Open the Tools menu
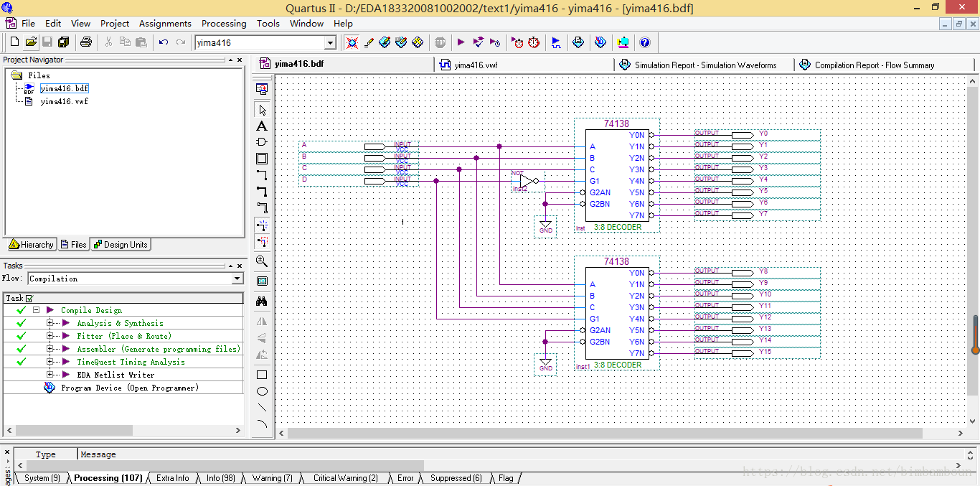This screenshot has width=980, height=486. tap(268, 24)
